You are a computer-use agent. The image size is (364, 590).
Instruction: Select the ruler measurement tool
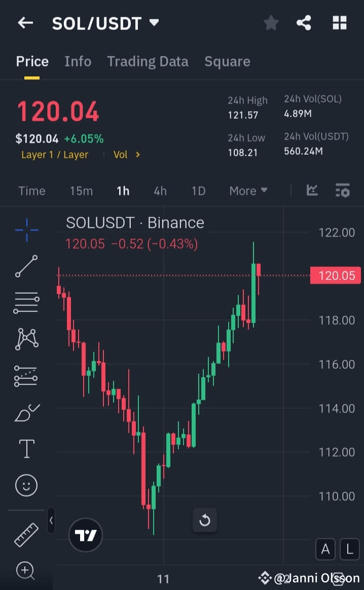pos(26,535)
